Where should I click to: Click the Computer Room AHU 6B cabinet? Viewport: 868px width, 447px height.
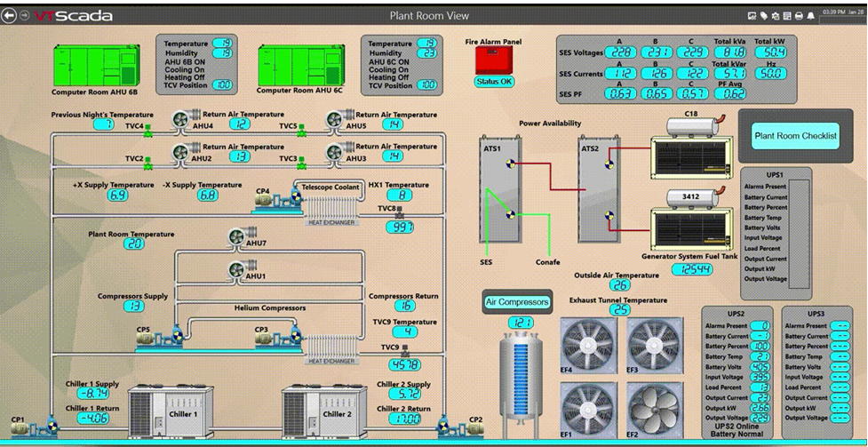(96, 66)
